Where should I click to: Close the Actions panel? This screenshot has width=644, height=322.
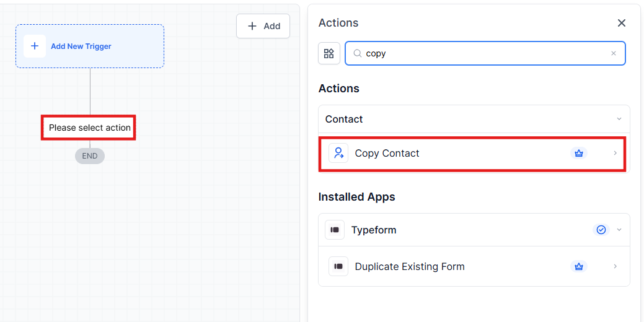click(622, 23)
